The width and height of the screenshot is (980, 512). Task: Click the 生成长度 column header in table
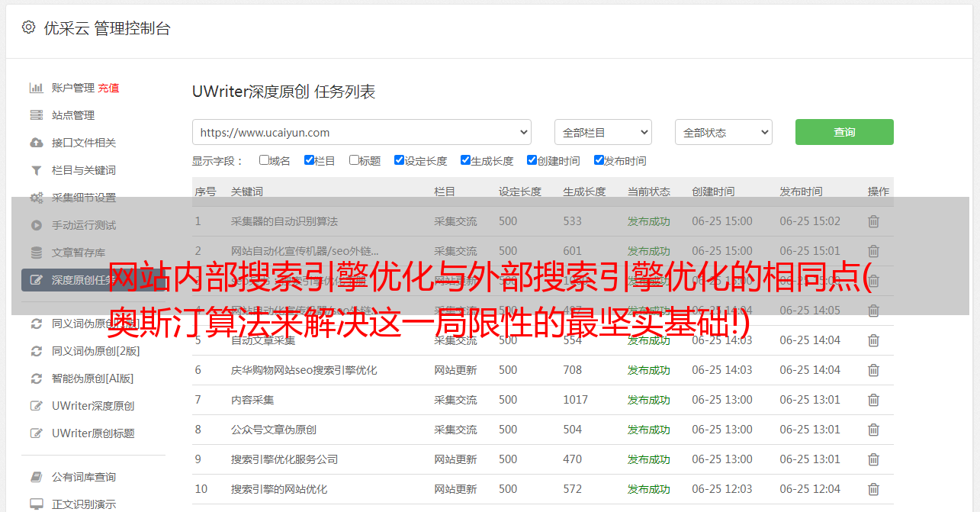pyautogui.click(x=584, y=192)
